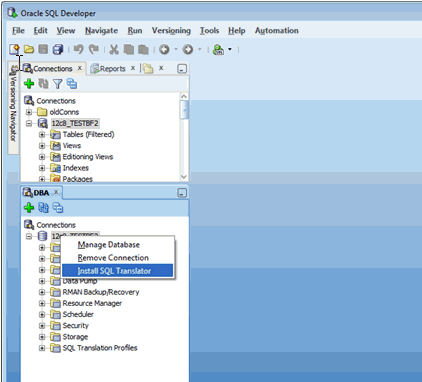Open the Run menu
422x382 pixels.
[x=135, y=31]
